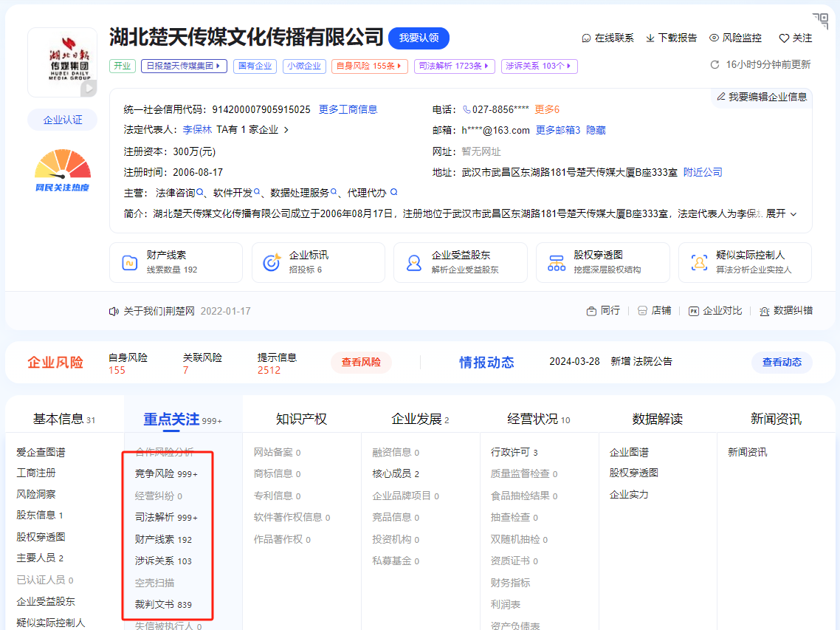Image resolution: width=840 pixels, height=630 pixels.
Task: Click the 企业认证 button
Action: click(x=63, y=120)
